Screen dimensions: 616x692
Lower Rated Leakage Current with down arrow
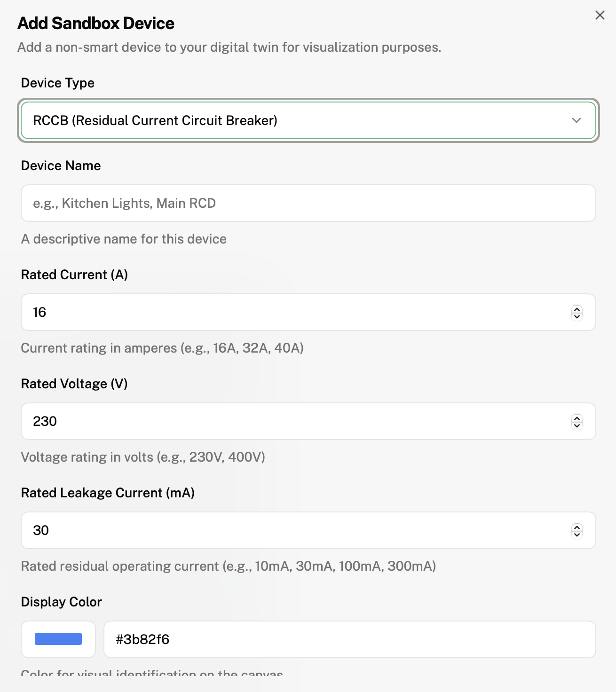click(577, 534)
